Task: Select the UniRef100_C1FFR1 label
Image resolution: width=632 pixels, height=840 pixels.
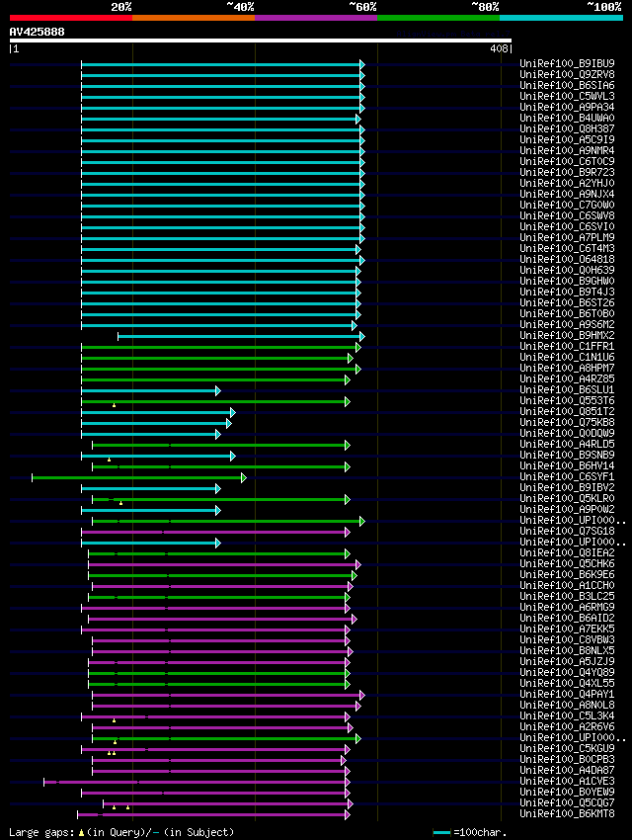Action: click(x=567, y=346)
